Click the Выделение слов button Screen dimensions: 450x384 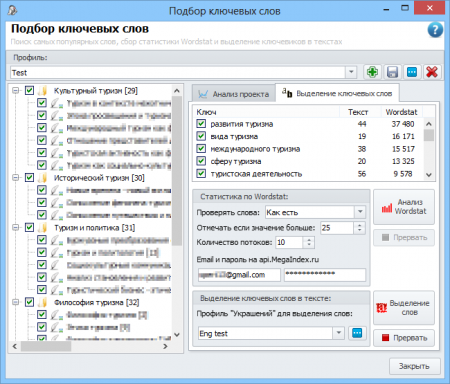point(404,308)
